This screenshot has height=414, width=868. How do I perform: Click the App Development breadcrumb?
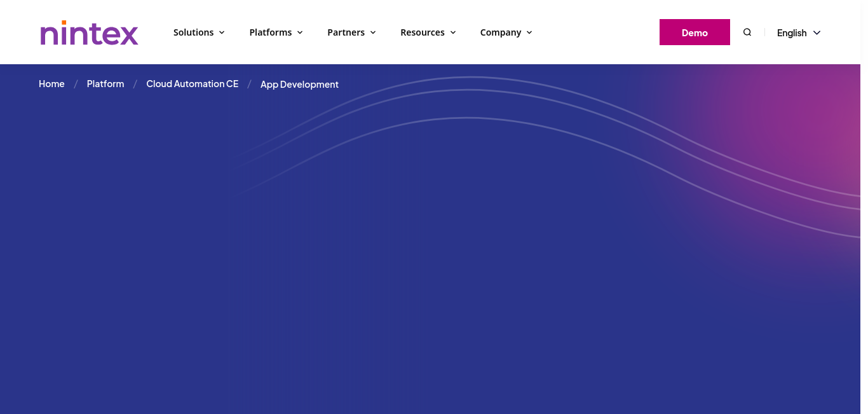[299, 85]
